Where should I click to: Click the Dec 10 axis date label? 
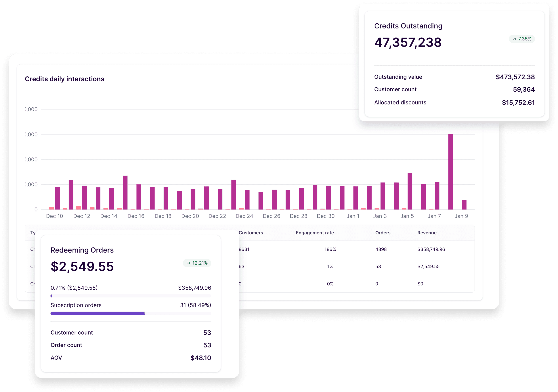pyautogui.click(x=54, y=216)
